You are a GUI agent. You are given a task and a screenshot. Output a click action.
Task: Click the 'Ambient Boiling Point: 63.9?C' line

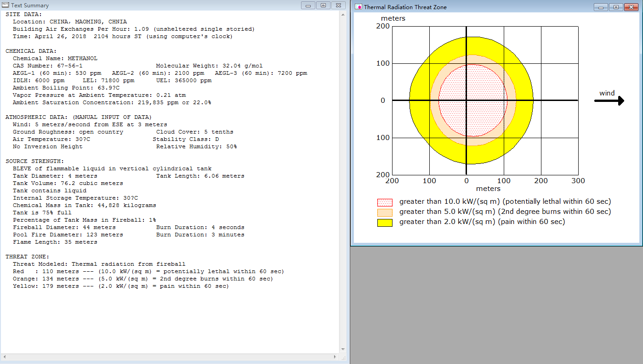(66, 88)
